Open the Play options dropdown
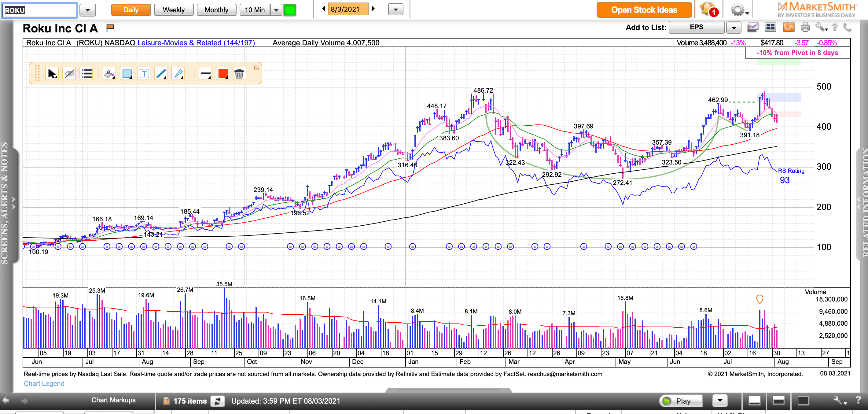The height and width of the screenshot is (414, 868). 720,401
